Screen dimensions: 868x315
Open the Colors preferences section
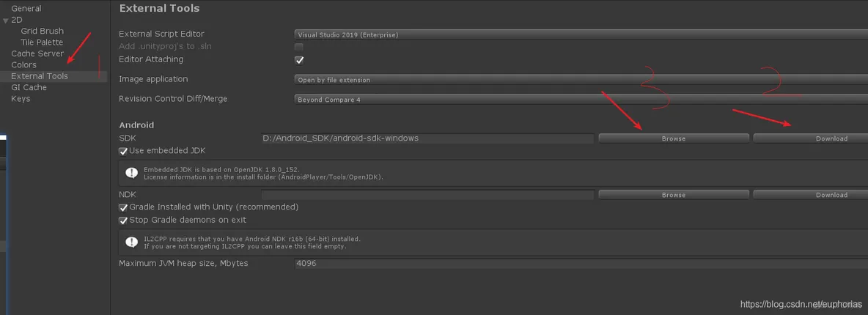pyautogui.click(x=24, y=65)
